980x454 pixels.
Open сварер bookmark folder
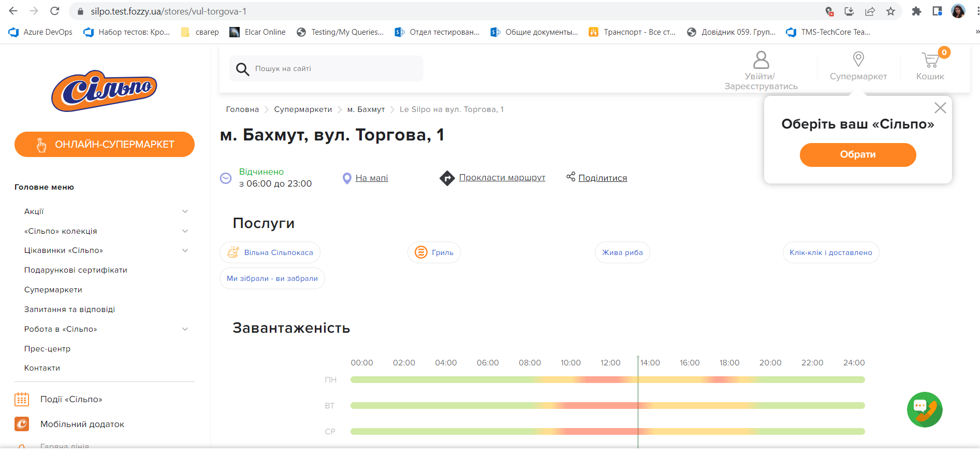click(x=200, y=32)
